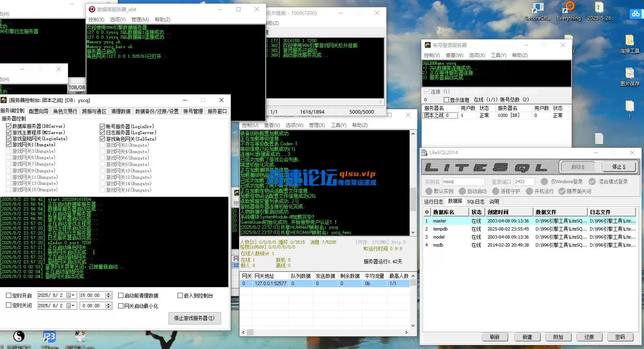
Task: Enable 定时开启 scheduled start checkbox
Action: click(8, 295)
